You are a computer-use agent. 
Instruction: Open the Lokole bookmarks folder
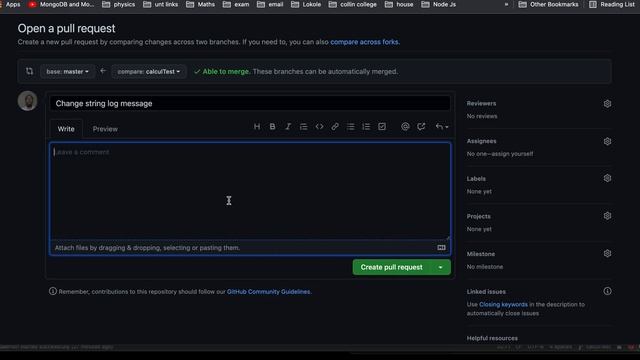point(306,4)
